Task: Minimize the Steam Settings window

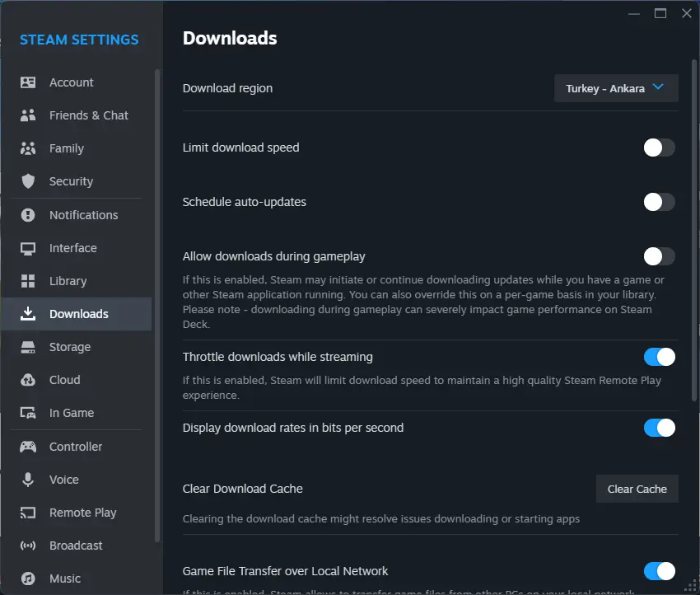Action: (634, 14)
